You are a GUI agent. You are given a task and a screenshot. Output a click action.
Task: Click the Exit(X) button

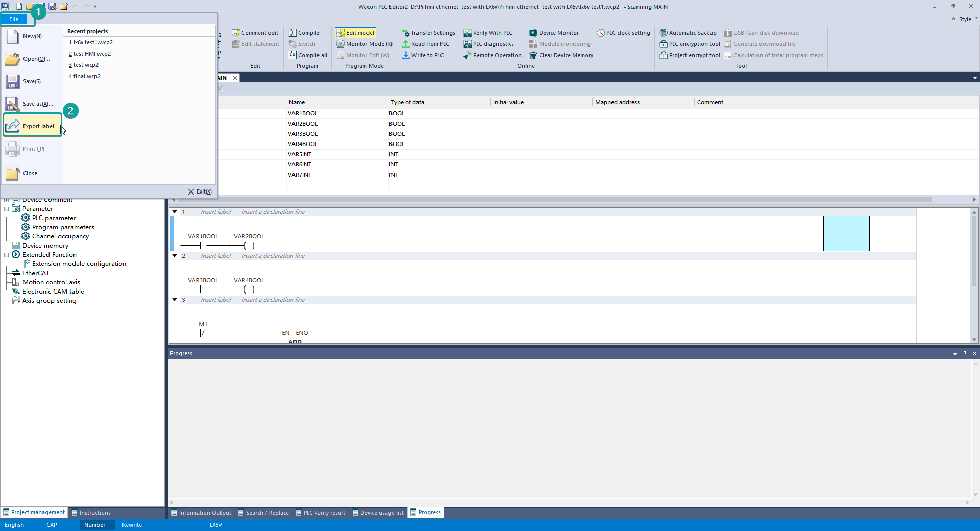(x=200, y=191)
